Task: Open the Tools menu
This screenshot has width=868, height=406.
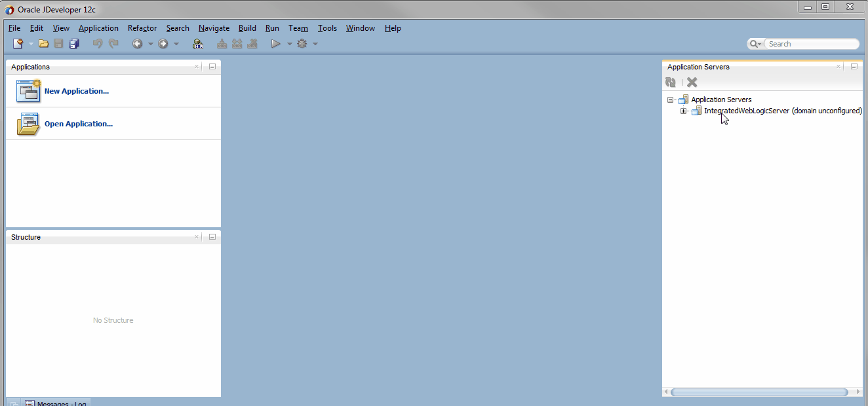Action: click(x=327, y=28)
